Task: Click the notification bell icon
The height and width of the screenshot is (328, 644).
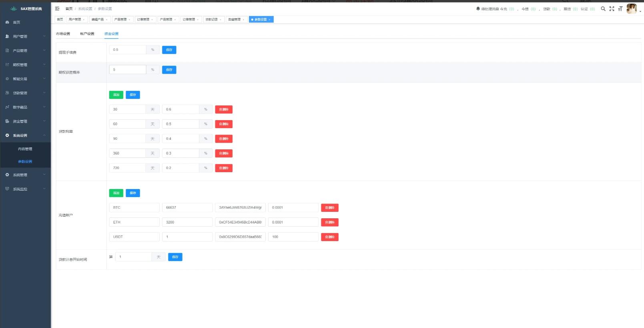Action: click(x=477, y=8)
